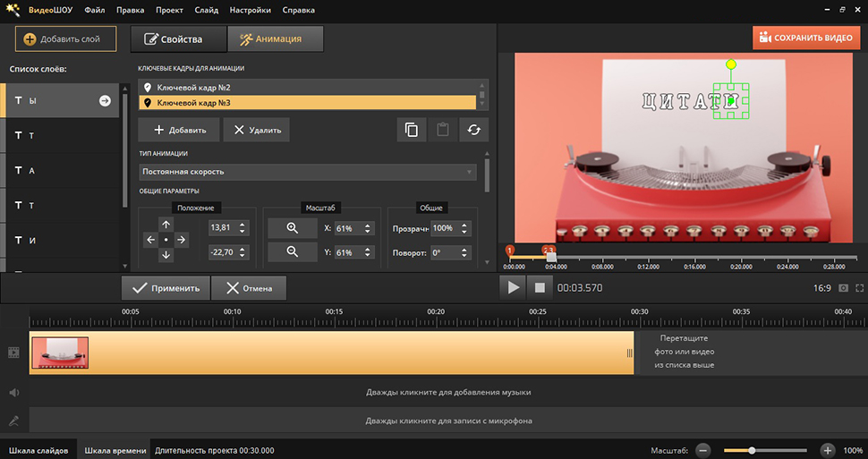
Task: Open the Справка menu
Action: tap(298, 10)
